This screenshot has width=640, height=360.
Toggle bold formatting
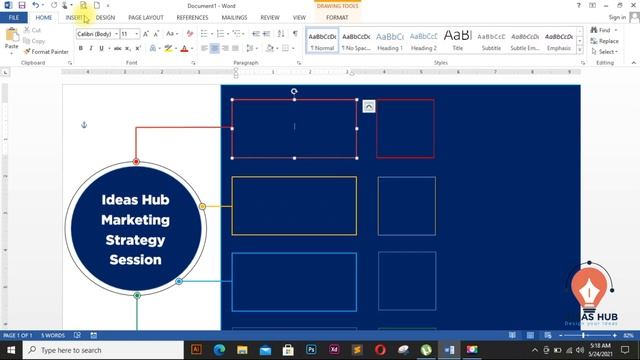[81, 49]
